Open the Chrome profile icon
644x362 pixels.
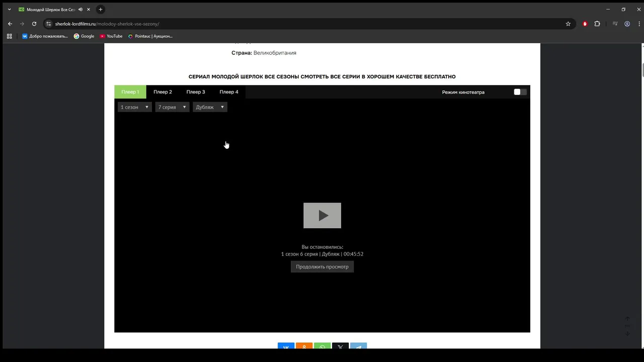pos(627,24)
